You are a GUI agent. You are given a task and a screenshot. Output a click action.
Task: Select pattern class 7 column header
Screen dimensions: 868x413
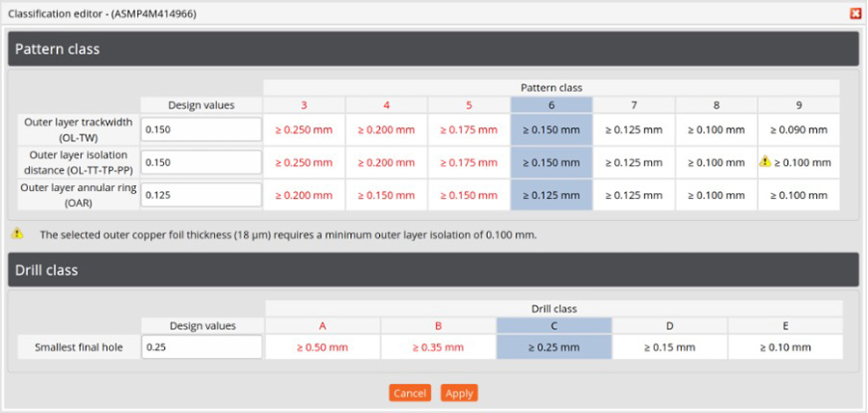tap(634, 104)
